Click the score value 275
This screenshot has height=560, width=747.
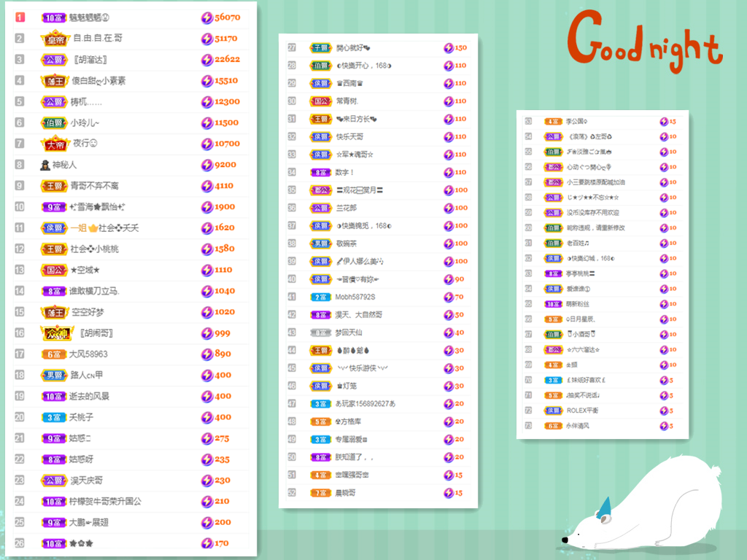222,438
